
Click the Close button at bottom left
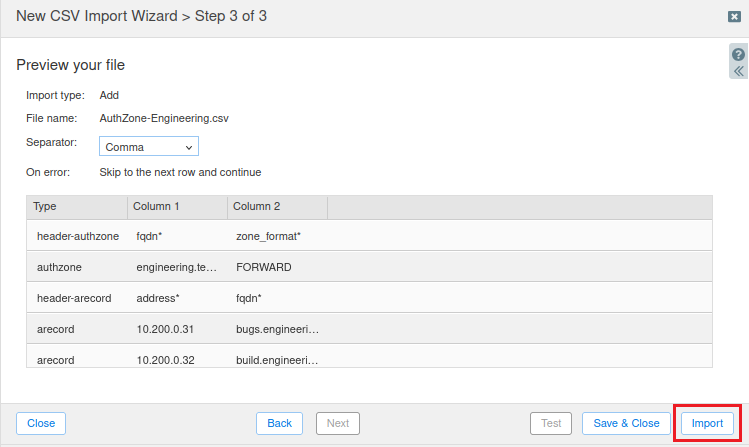click(x=41, y=423)
